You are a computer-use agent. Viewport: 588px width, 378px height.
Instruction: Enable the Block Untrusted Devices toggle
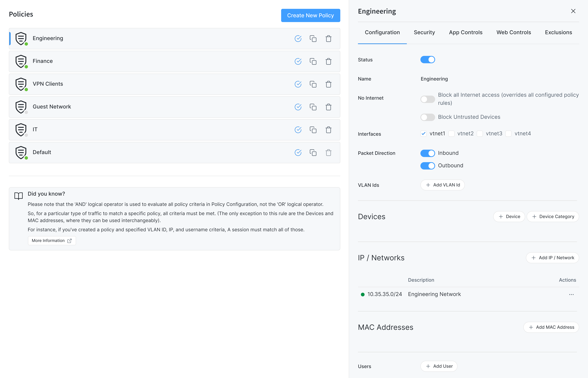click(428, 117)
